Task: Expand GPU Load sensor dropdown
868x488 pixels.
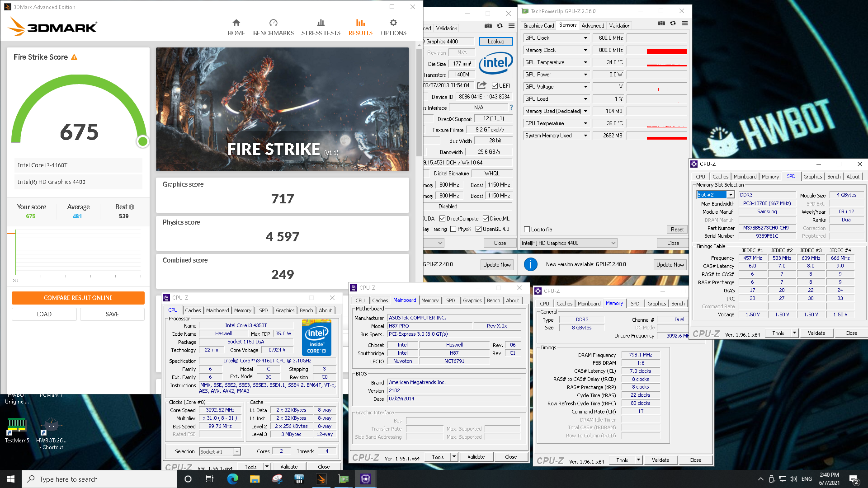Action: click(x=585, y=99)
